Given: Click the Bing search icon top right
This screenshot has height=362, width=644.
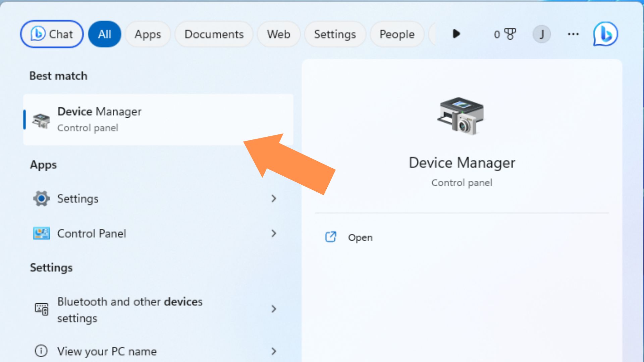Looking at the screenshot, I should [x=606, y=34].
